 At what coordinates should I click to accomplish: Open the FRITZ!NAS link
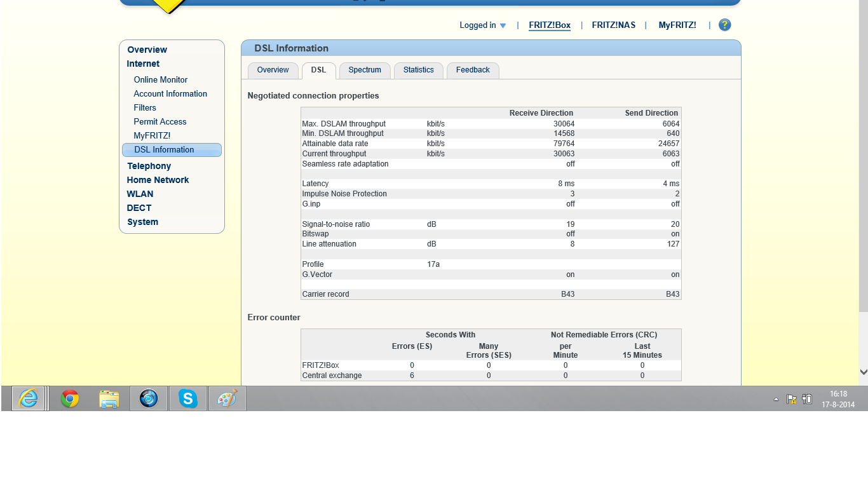[x=613, y=25]
